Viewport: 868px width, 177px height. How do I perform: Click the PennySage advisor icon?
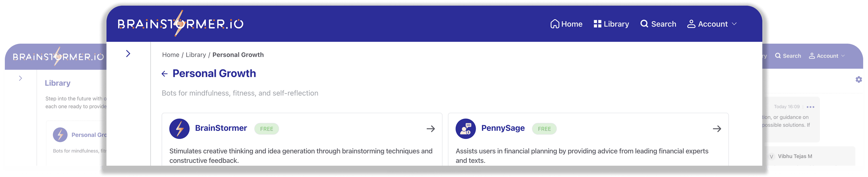(x=466, y=129)
